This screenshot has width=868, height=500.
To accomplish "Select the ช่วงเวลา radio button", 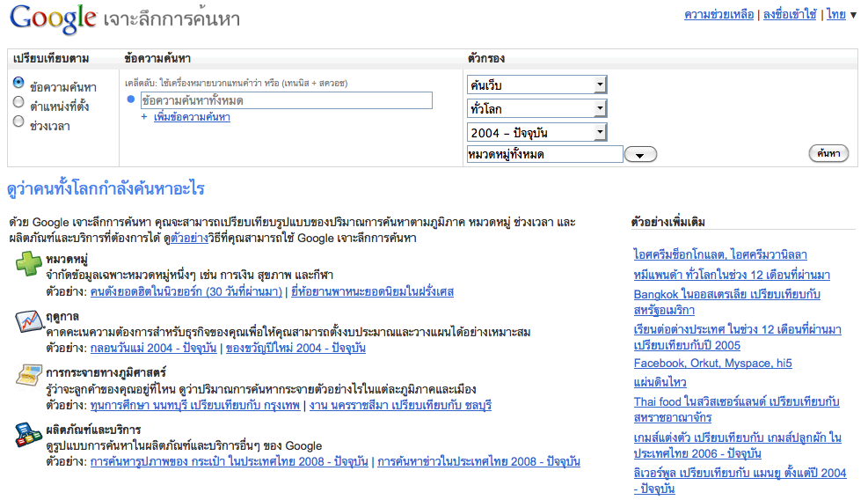I will [18, 121].
